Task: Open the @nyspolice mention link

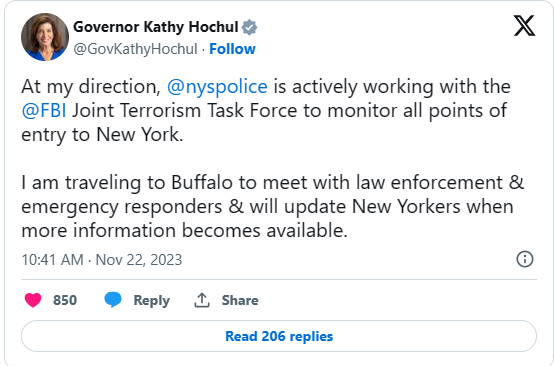Action: [x=217, y=87]
